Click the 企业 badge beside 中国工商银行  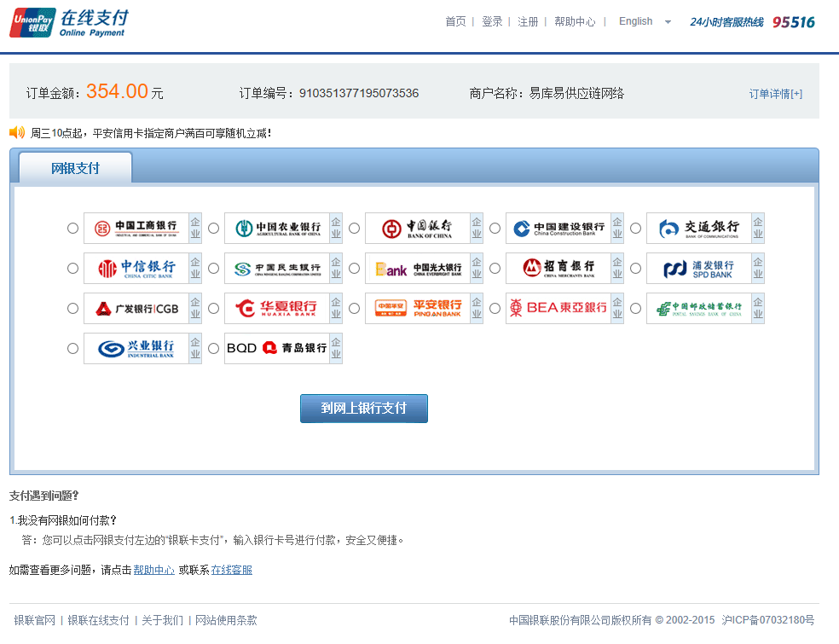195,228
